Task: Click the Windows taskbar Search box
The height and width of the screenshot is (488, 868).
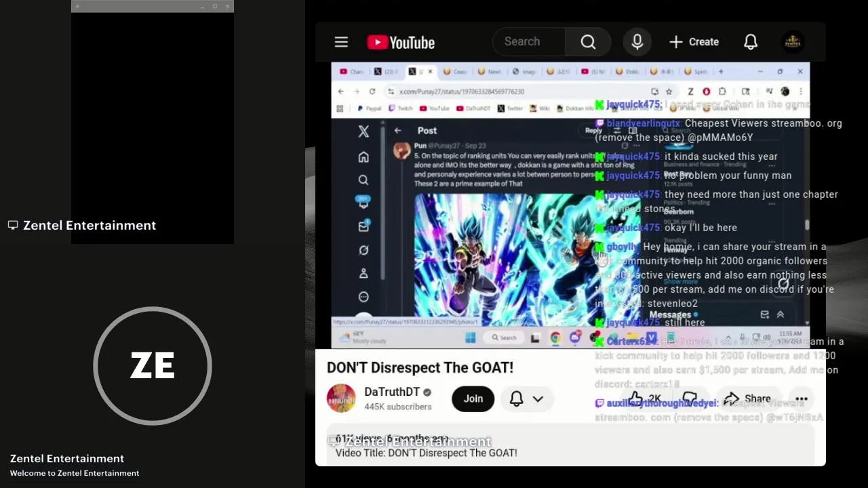Action: 505,338
